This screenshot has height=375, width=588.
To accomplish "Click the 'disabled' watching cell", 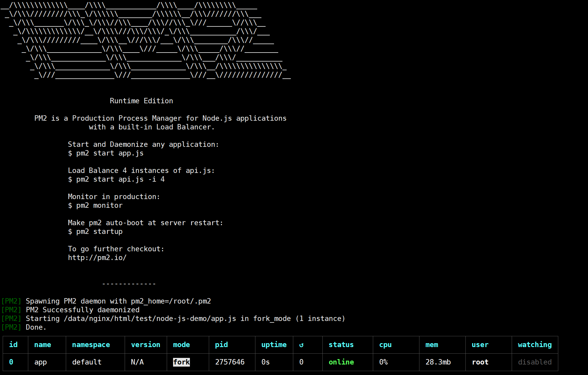I will (x=535, y=362).
